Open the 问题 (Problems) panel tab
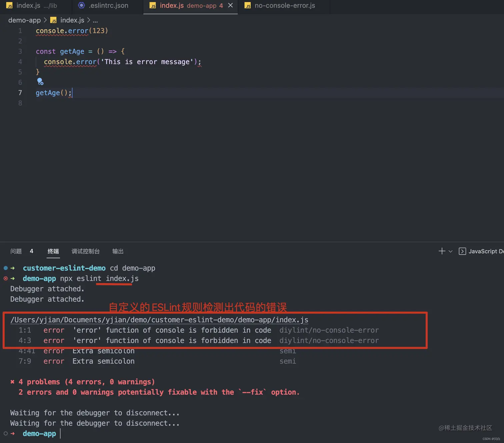This screenshot has width=504, height=443. (16, 251)
